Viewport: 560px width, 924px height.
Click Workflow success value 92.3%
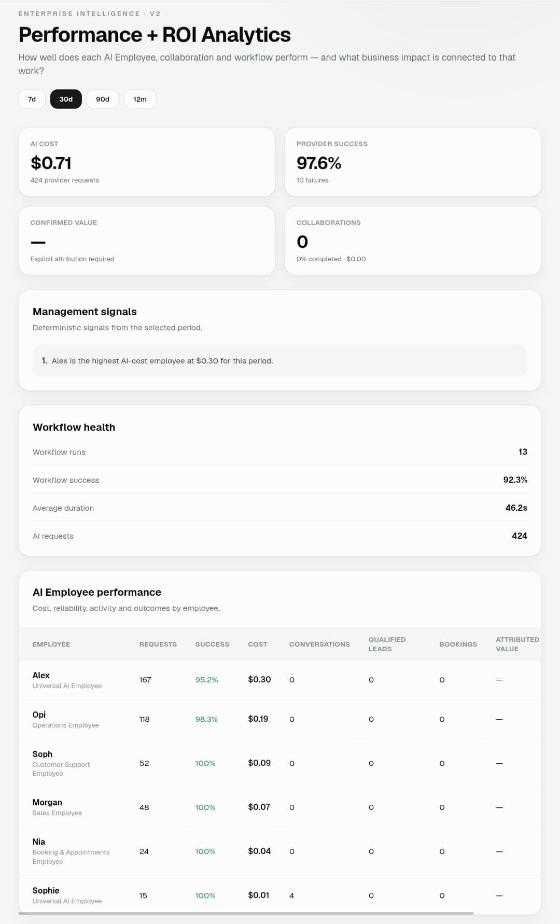515,480
